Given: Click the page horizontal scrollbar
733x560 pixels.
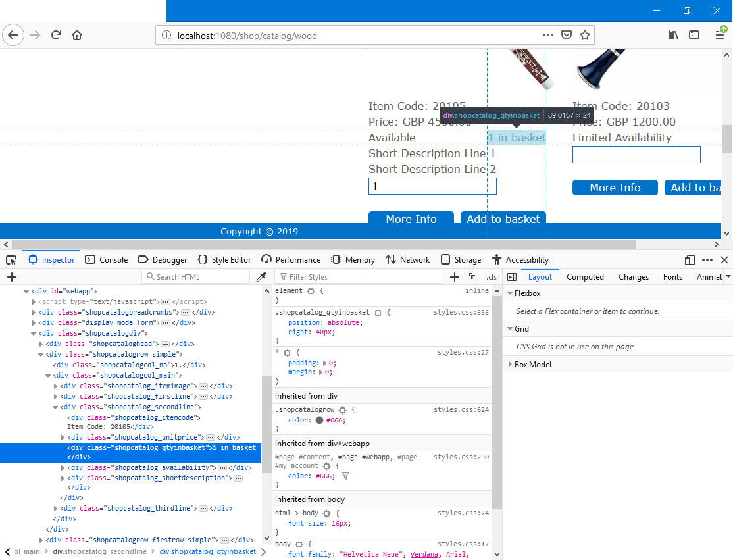Looking at the screenshot, I should coord(324,245).
